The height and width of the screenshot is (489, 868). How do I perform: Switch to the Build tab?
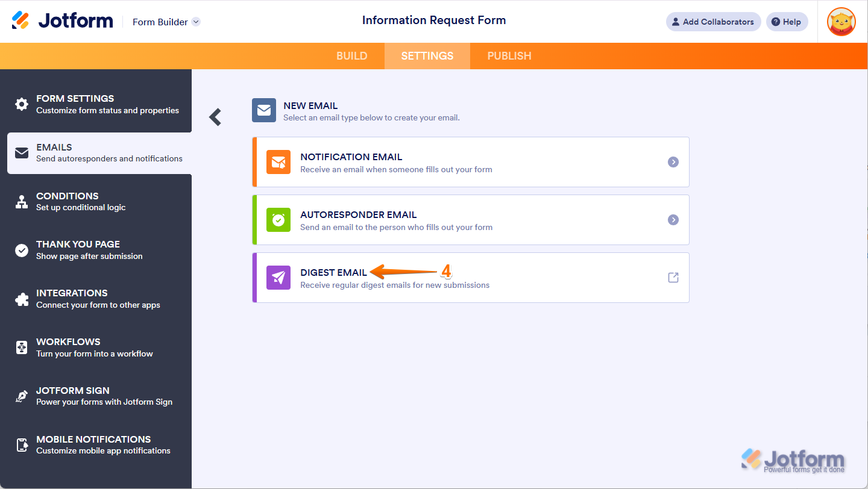tap(351, 56)
